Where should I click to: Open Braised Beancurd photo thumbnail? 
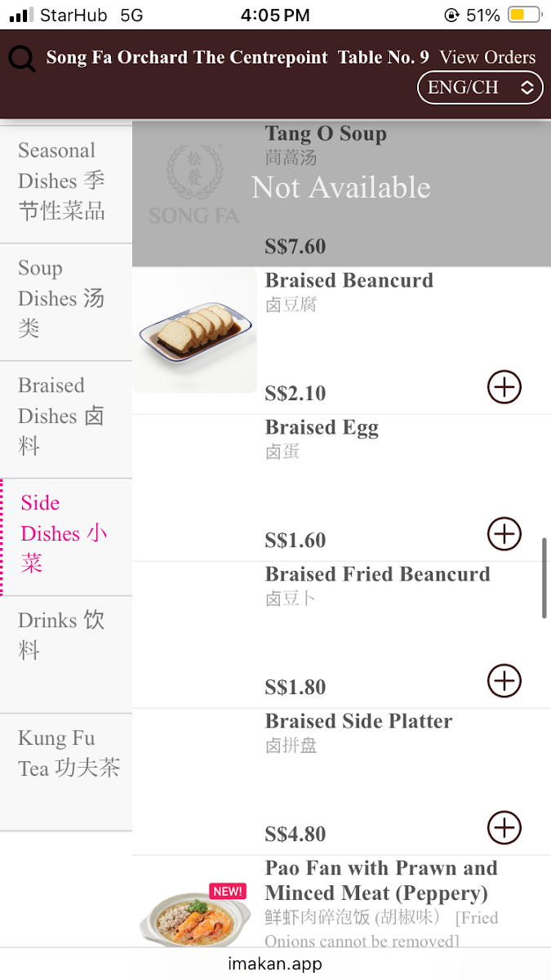(x=195, y=331)
